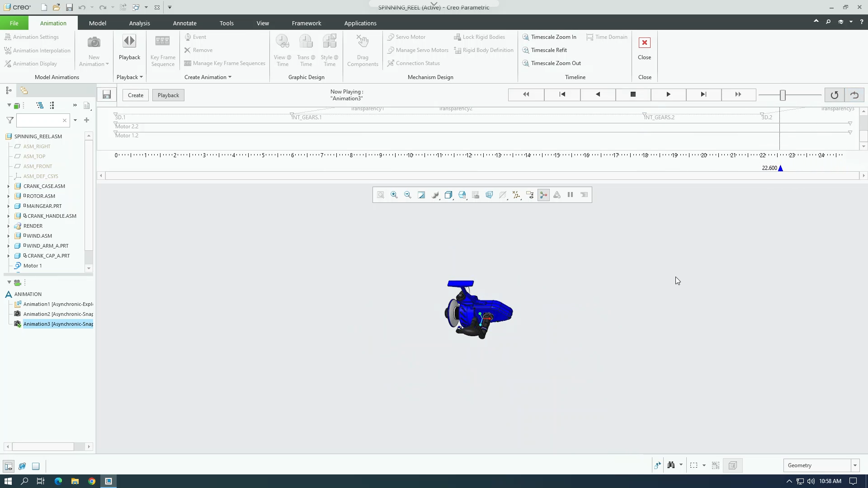Image resolution: width=868 pixels, height=488 pixels.
Task: Fast forward the animation
Action: point(738,94)
